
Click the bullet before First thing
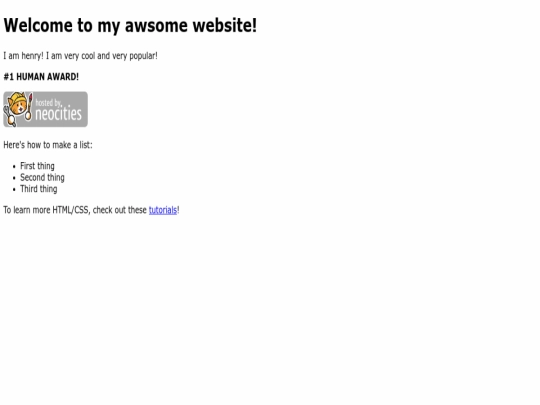coord(14,167)
